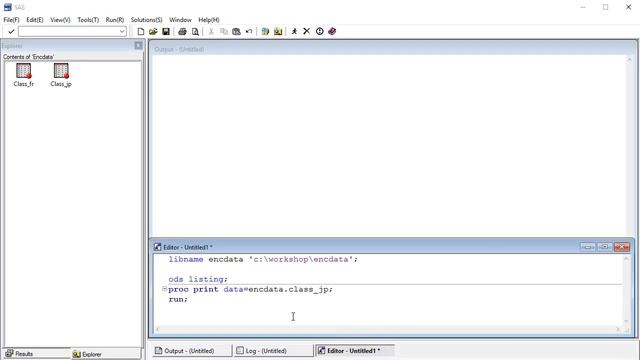Screen dimensions: 640x360
Task: Click the Editor vertical scrollbar
Action: [626, 290]
